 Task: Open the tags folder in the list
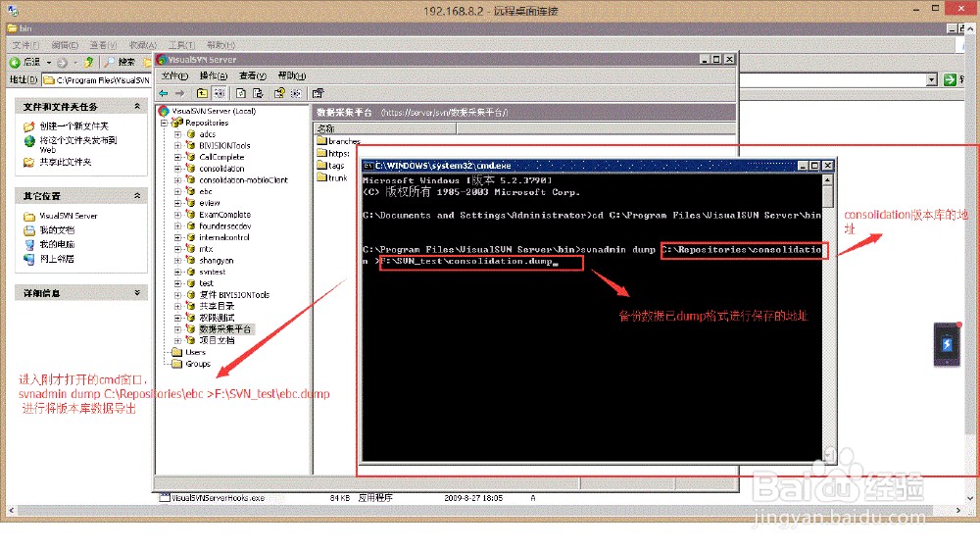click(x=330, y=165)
